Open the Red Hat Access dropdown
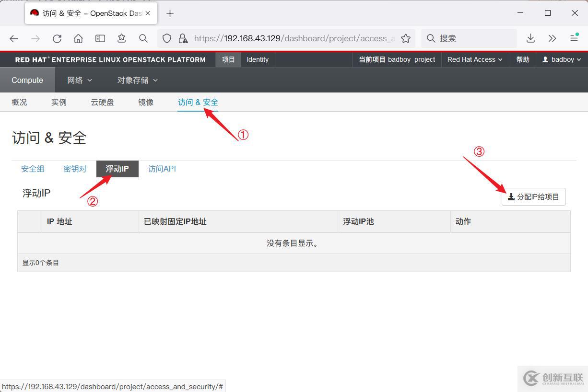The height and width of the screenshot is (392, 588). (475, 59)
